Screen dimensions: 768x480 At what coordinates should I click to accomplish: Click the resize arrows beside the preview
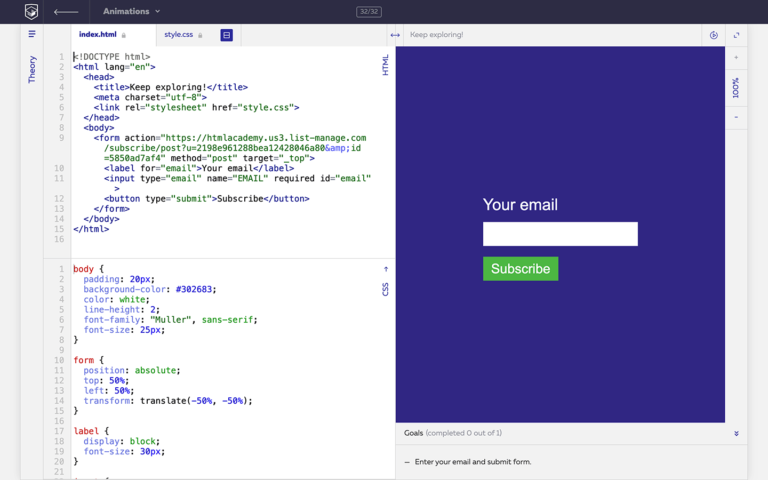tap(395, 35)
